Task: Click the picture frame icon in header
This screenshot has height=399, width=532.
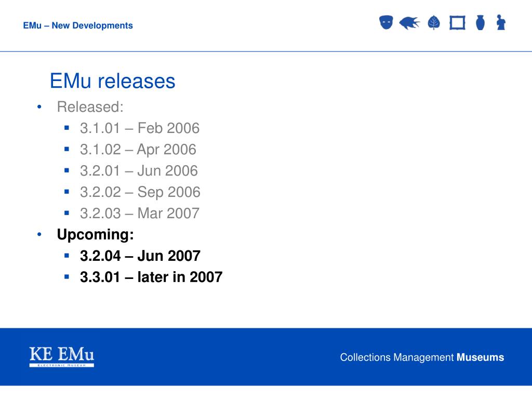Action: pos(457,23)
